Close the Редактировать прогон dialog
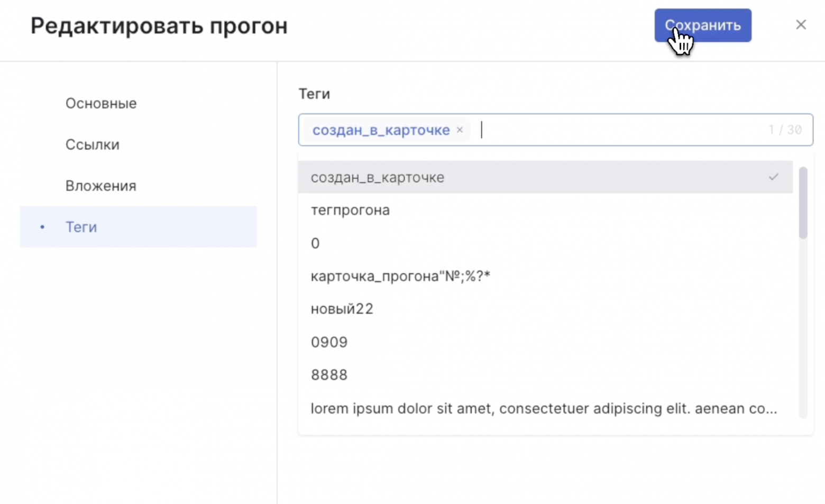This screenshot has height=504, width=825. pos(801,24)
